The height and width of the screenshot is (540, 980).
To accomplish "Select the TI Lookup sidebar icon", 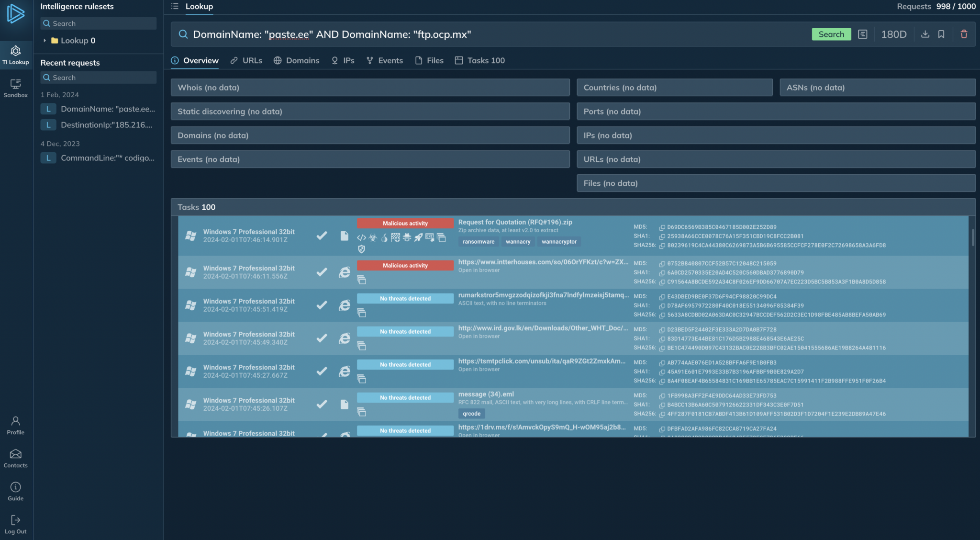I will [x=15, y=54].
